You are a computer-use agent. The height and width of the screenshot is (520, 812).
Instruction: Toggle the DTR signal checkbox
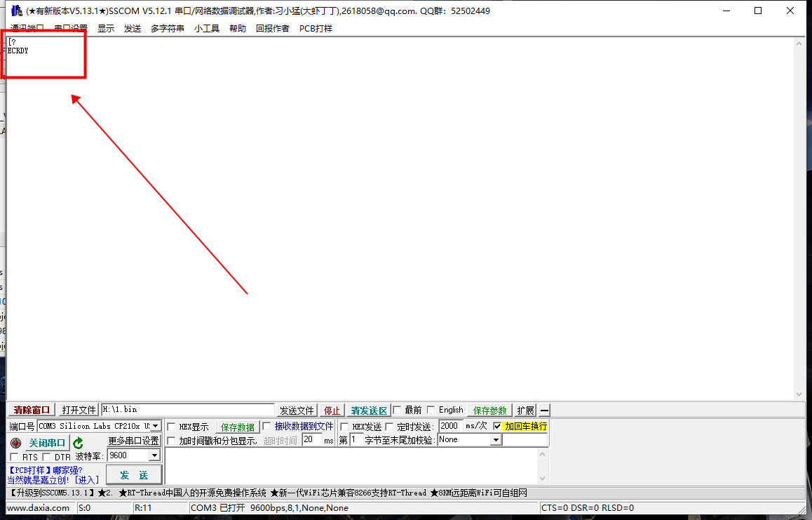click(x=46, y=456)
